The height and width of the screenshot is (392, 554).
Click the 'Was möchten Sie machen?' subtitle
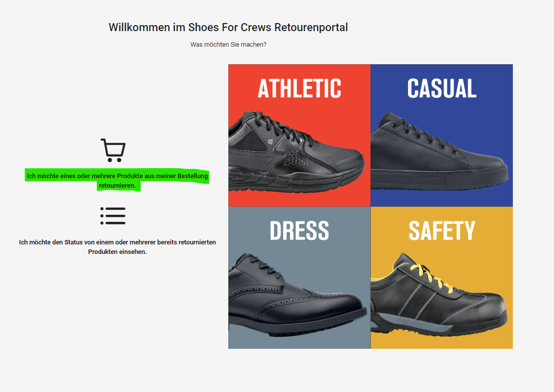pyautogui.click(x=228, y=45)
